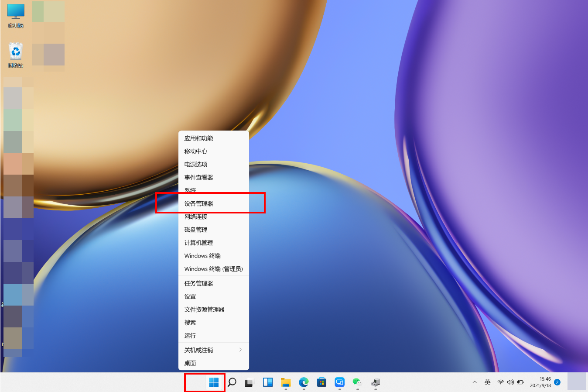Toggle the 英 input method indicator
This screenshot has width=588, height=392.
pyautogui.click(x=488, y=382)
